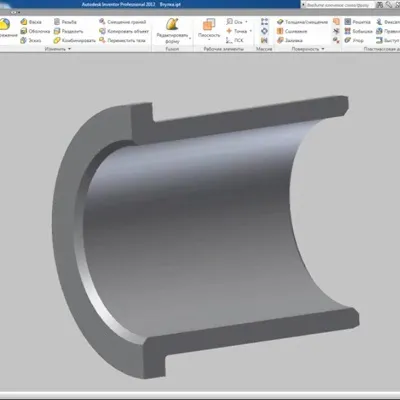Open the Ось axis dropdown arrow

click(x=247, y=22)
